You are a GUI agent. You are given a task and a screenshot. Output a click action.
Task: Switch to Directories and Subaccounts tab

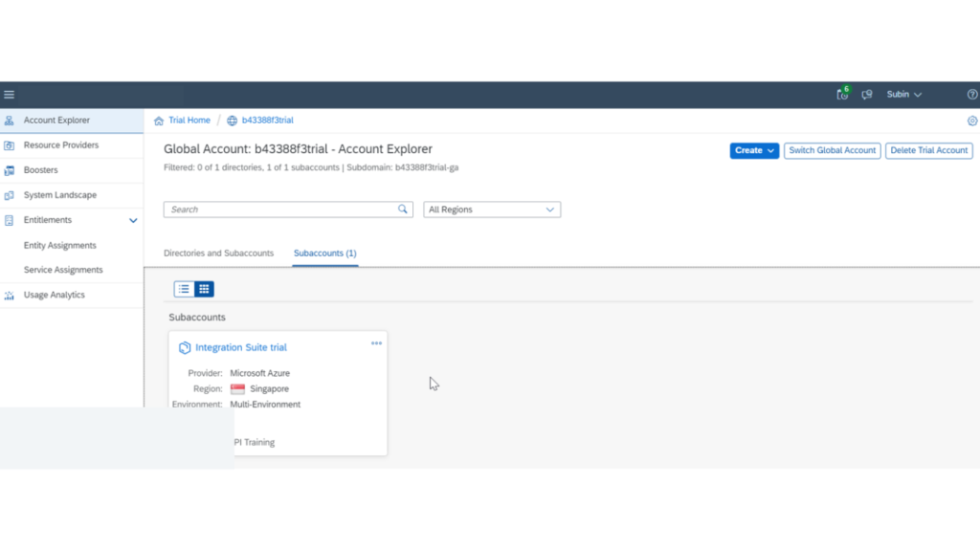point(218,253)
